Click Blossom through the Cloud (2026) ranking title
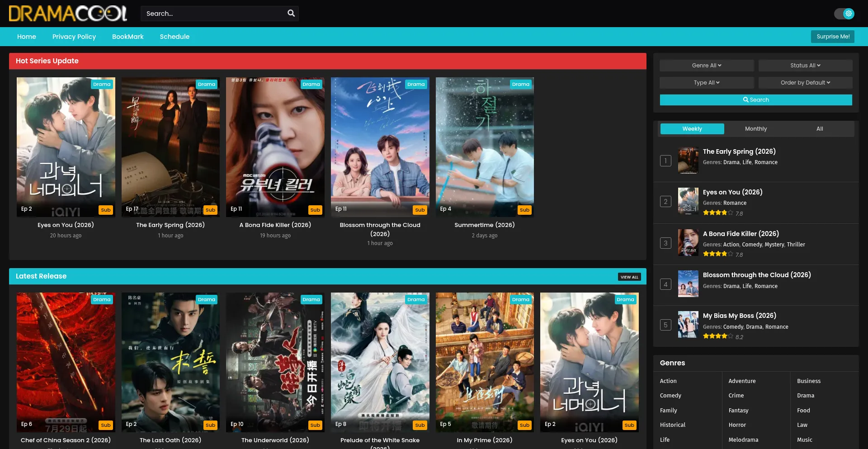The height and width of the screenshot is (449, 868). pos(757,275)
